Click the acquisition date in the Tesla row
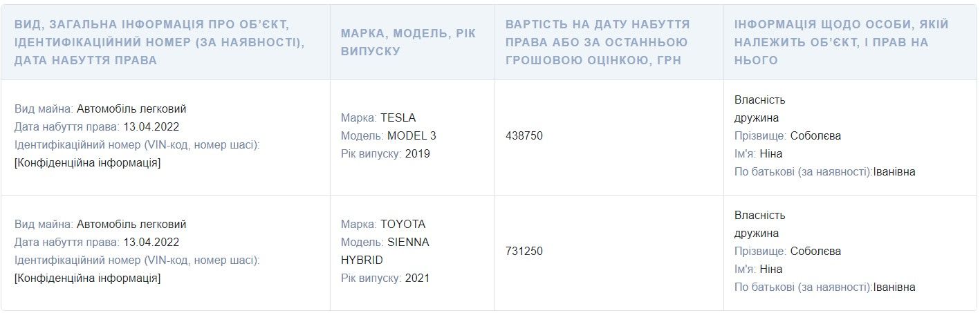 pos(151,127)
